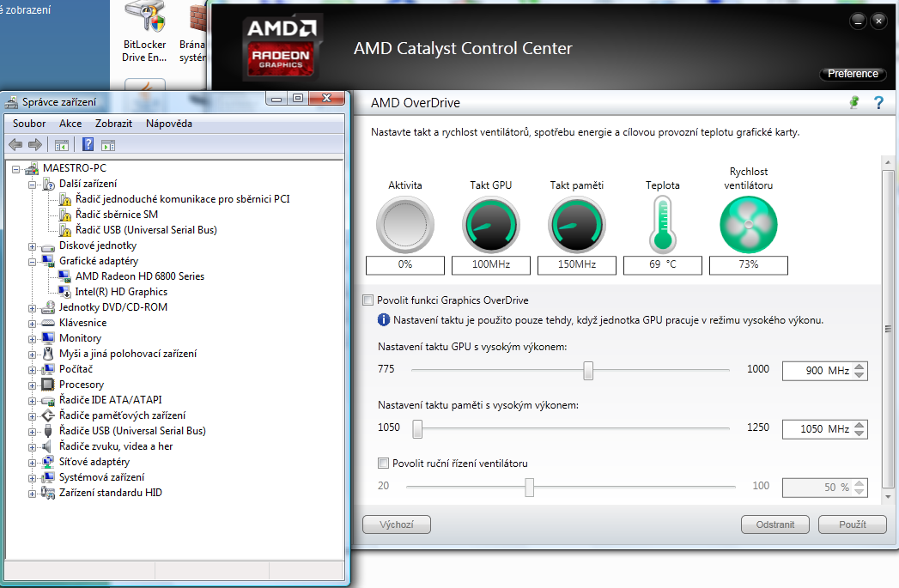The image size is (899, 588).
Task: Click the show/hide console tree toolbar icon
Action: (x=61, y=145)
